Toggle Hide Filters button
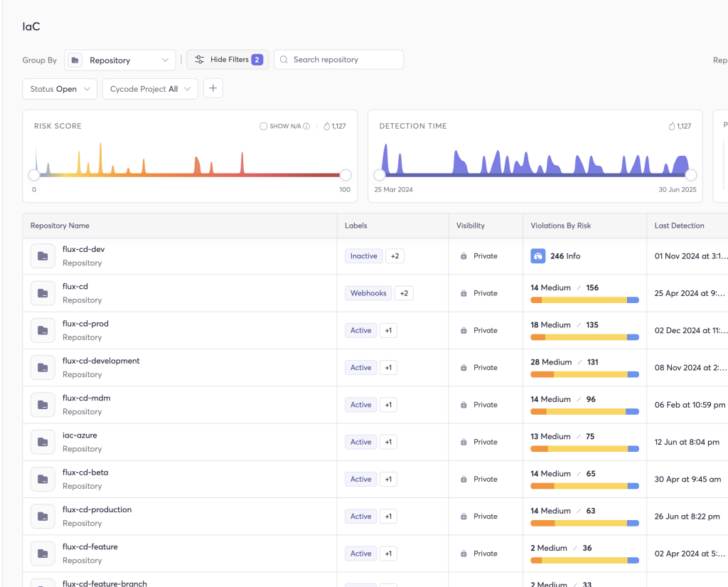Screen dimensions: 728x587 (227, 60)
